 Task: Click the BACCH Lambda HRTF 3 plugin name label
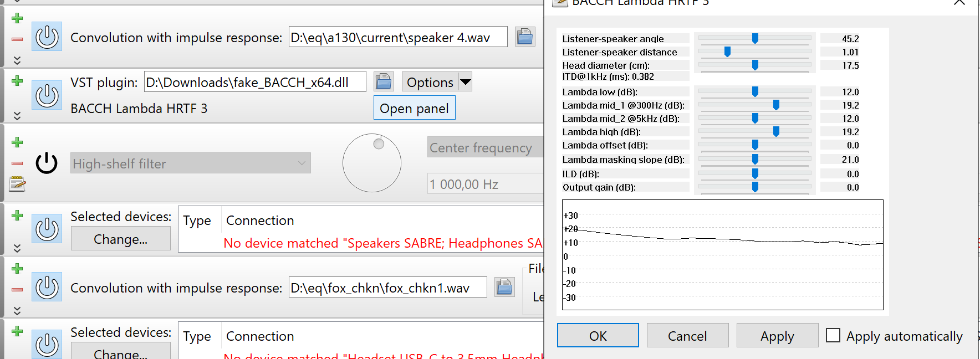pos(139,109)
